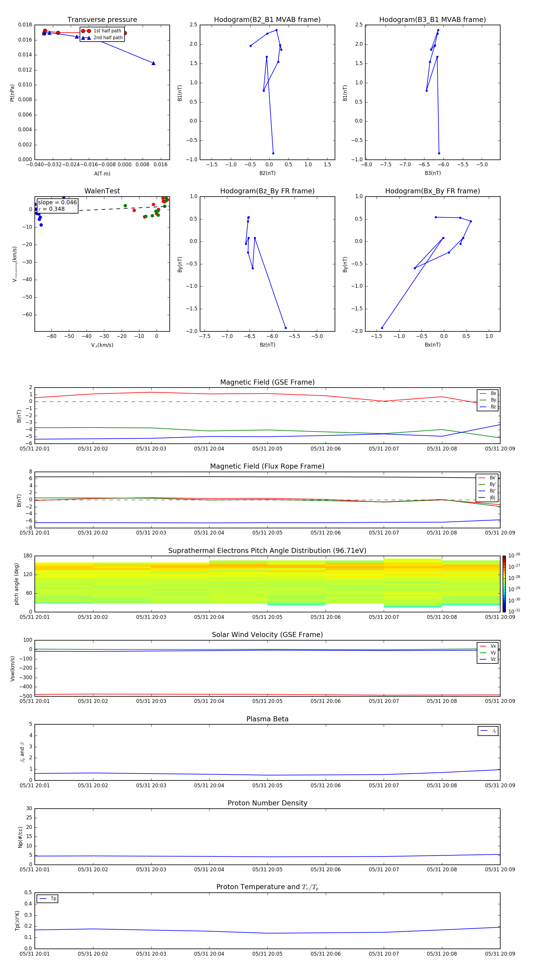Screen dimensions: 535x980
Task: Click the '2nd half path' legend entry
Action: coord(102,38)
